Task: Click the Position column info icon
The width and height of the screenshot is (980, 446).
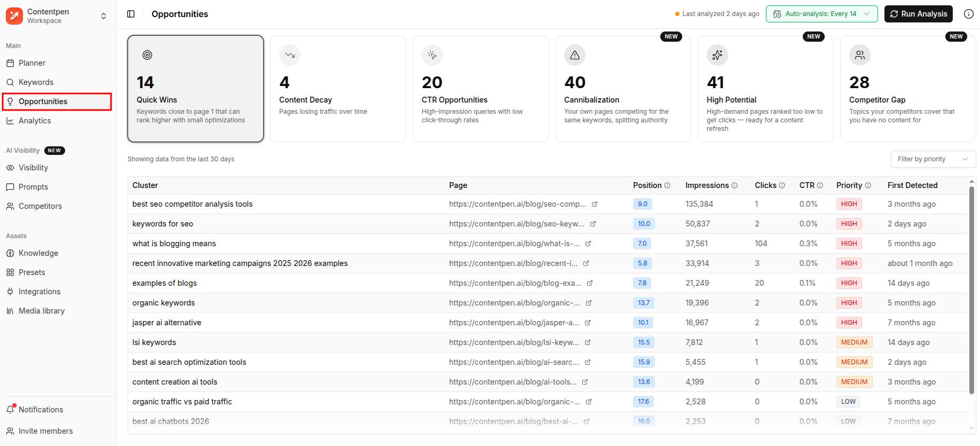Action: pos(667,185)
